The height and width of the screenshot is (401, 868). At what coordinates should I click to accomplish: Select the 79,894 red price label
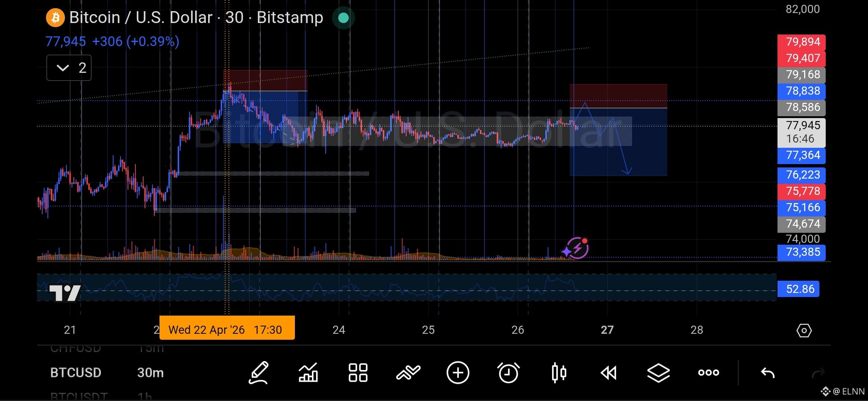point(802,42)
